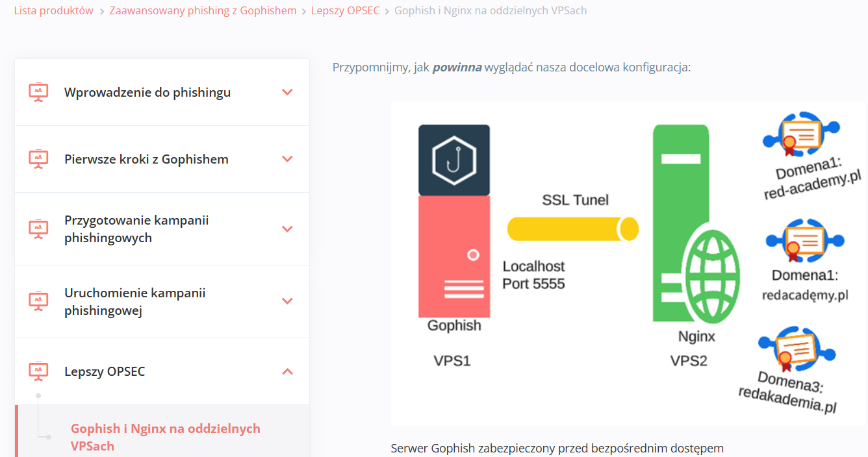Click certificate icon above red-academy.pl
The image size is (868, 457).
[x=800, y=134]
